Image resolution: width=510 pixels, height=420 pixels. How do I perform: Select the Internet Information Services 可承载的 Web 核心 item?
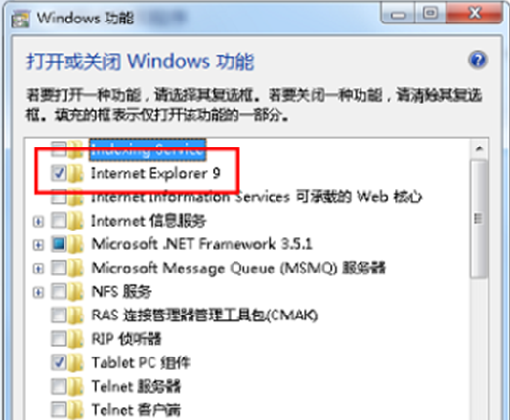pos(256,197)
